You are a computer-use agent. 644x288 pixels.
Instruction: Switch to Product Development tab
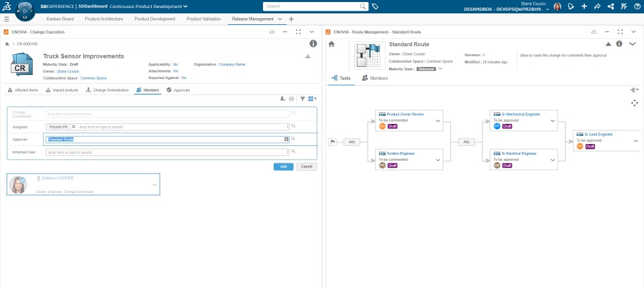(155, 19)
